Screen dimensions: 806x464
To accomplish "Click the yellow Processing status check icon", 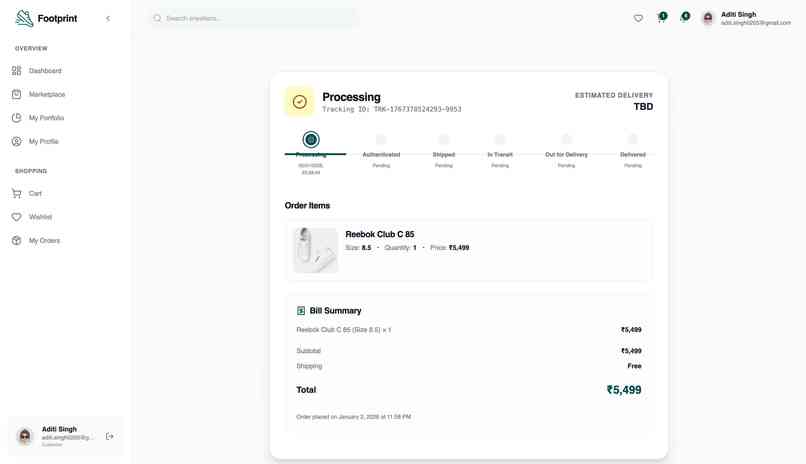I will pyautogui.click(x=300, y=102).
